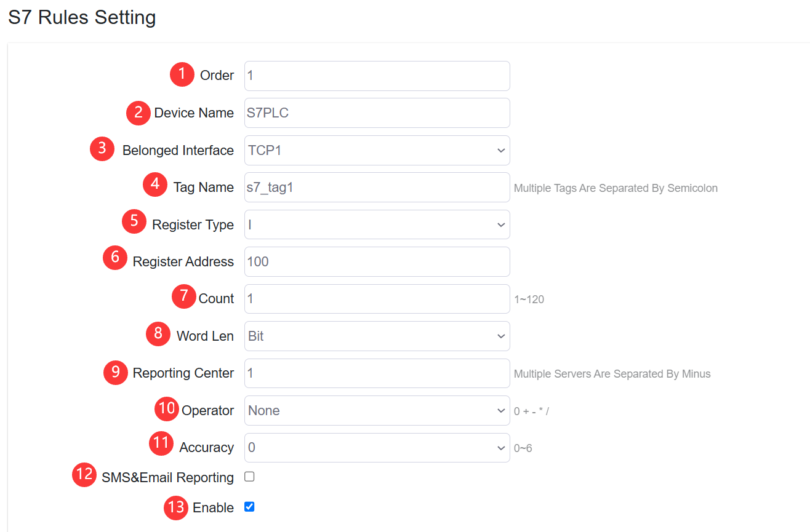
Task: Open the Register Type dropdown
Action: 377,224
